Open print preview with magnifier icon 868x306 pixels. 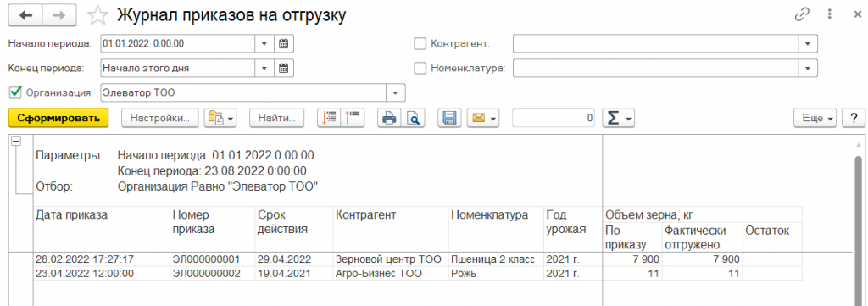414,118
